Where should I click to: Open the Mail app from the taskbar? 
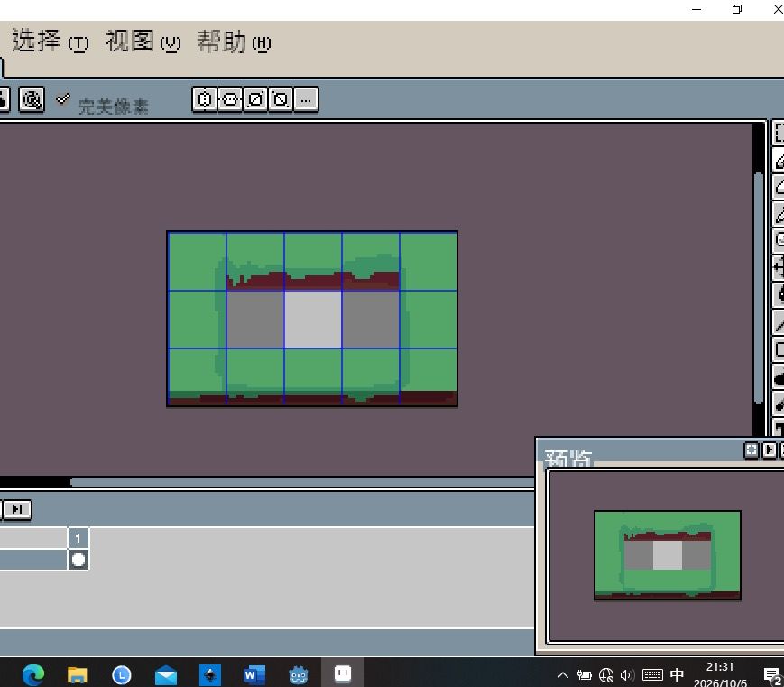(166, 675)
